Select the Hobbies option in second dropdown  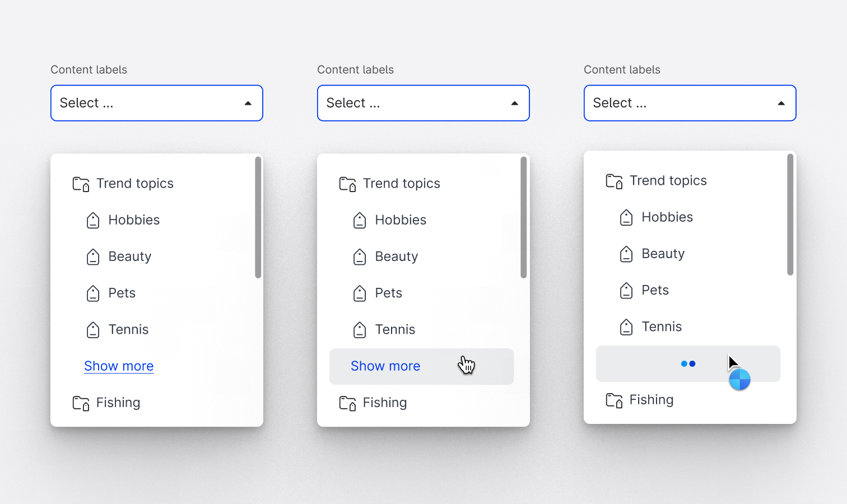point(401,220)
